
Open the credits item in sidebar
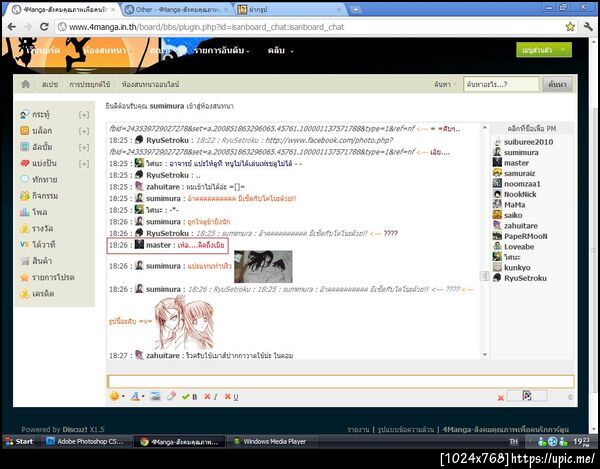(37, 294)
